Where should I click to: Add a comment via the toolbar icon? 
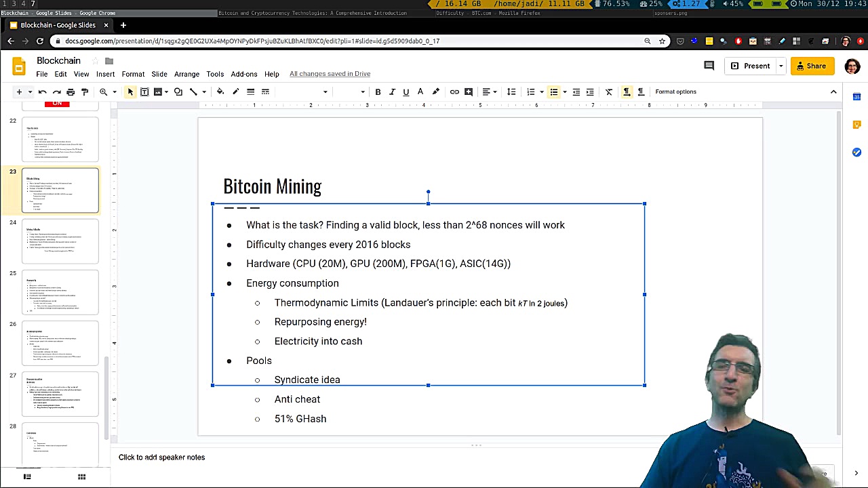469,91
